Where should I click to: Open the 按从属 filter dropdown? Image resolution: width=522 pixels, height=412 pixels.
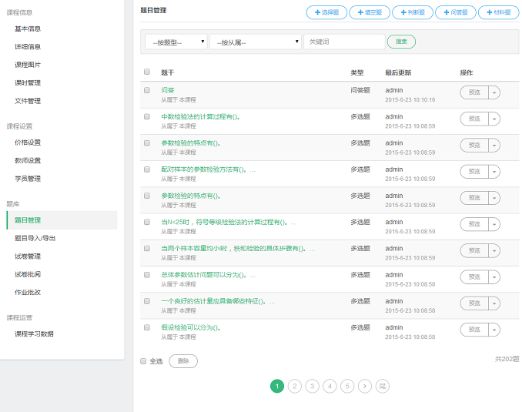pyautogui.click(x=255, y=42)
